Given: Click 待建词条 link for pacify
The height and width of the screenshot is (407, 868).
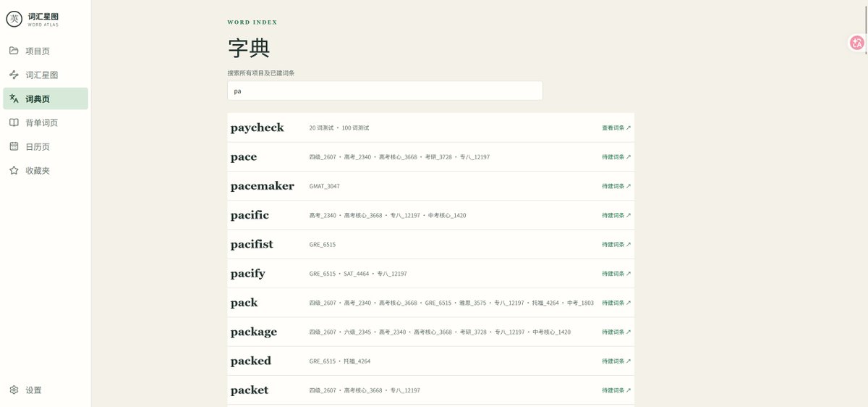Looking at the screenshot, I should (x=616, y=274).
